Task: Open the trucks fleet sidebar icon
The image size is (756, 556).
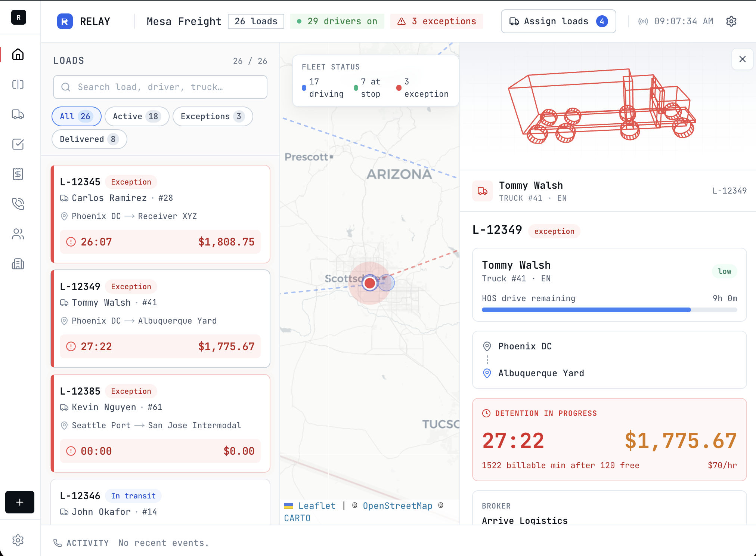Action: click(x=18, y=114)
